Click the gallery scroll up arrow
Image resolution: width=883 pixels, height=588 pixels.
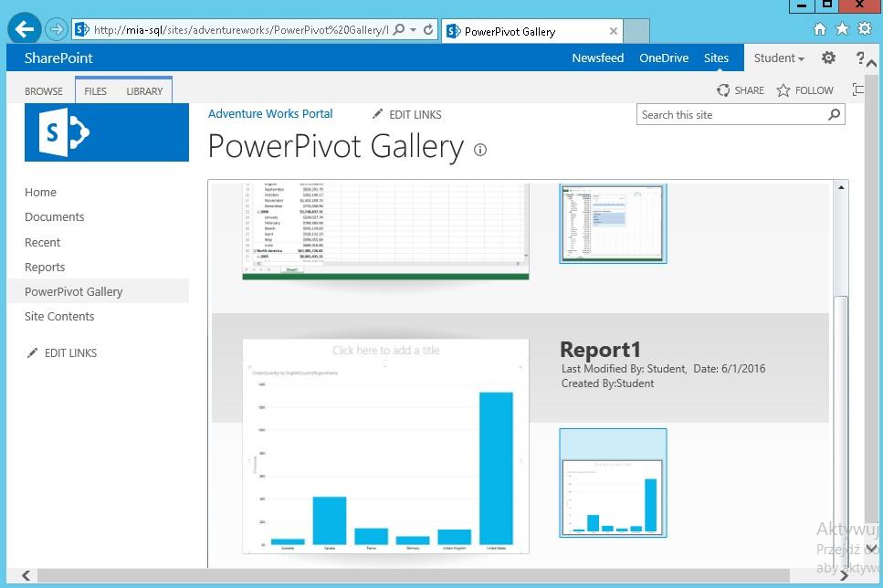pyautogui.click(x=841, y=187)
